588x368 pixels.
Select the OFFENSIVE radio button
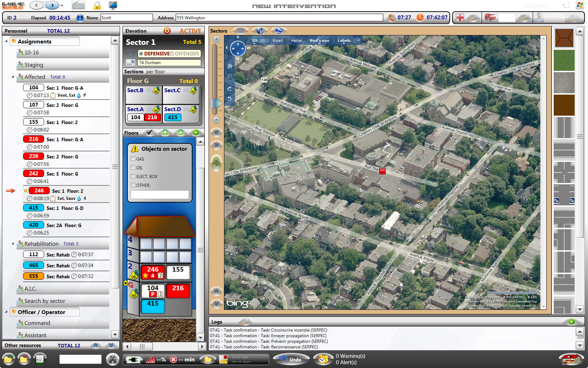point(172,54)
